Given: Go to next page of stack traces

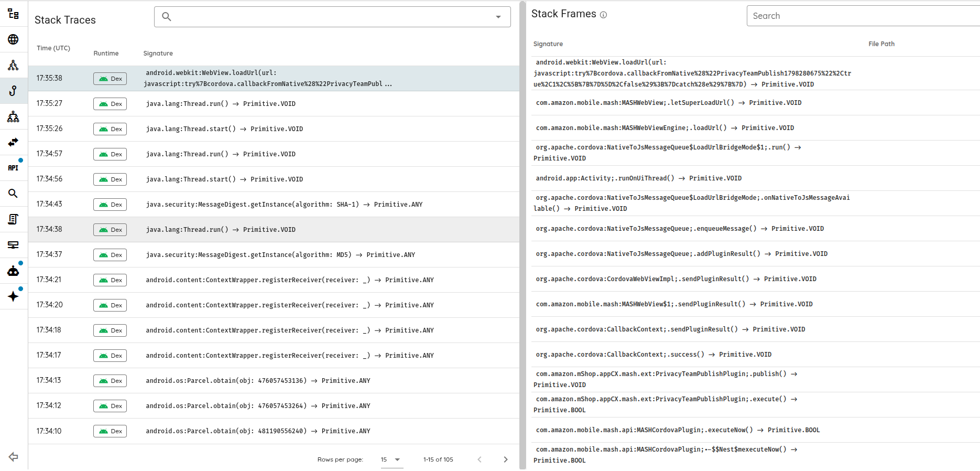Looking at the screenshot, I should (505, 459).
